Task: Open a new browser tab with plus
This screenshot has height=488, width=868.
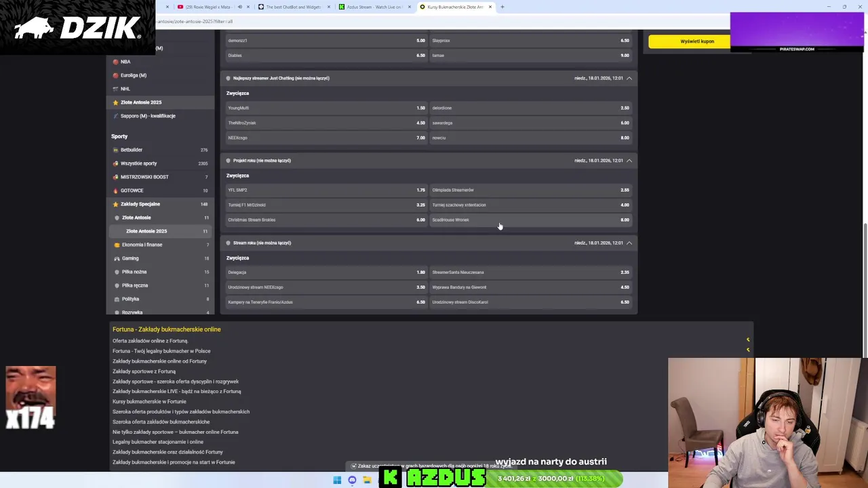Action: click(502, 7)
